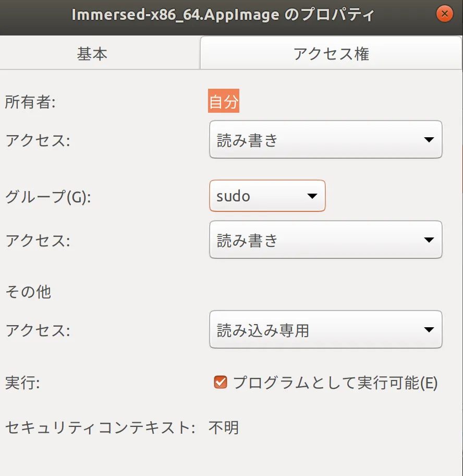Open the owner access dropdown 読み書き
The height and width of the screenshot is (476, 463).
click(x=326, y=140)
